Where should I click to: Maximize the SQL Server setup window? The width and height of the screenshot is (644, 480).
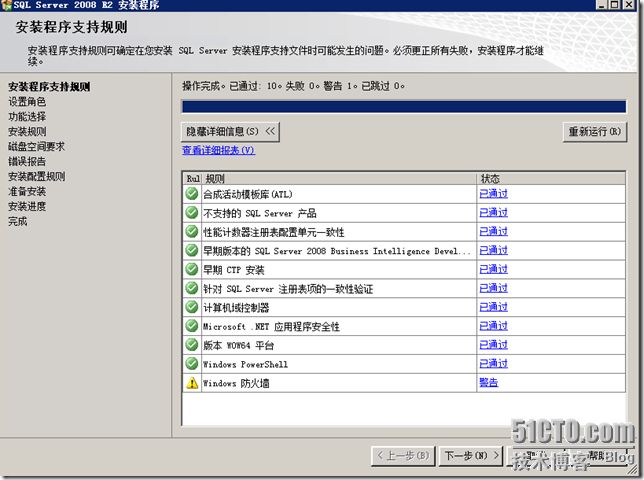[614, 5]
